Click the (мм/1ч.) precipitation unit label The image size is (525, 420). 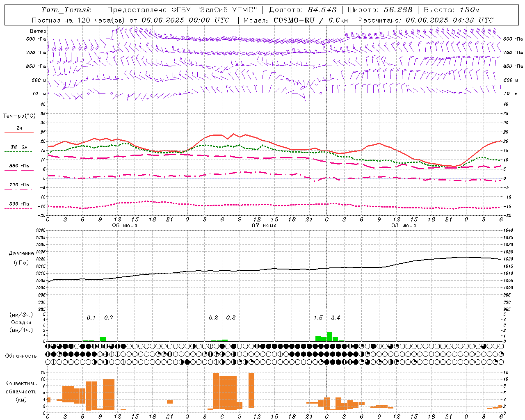(21, 330)
